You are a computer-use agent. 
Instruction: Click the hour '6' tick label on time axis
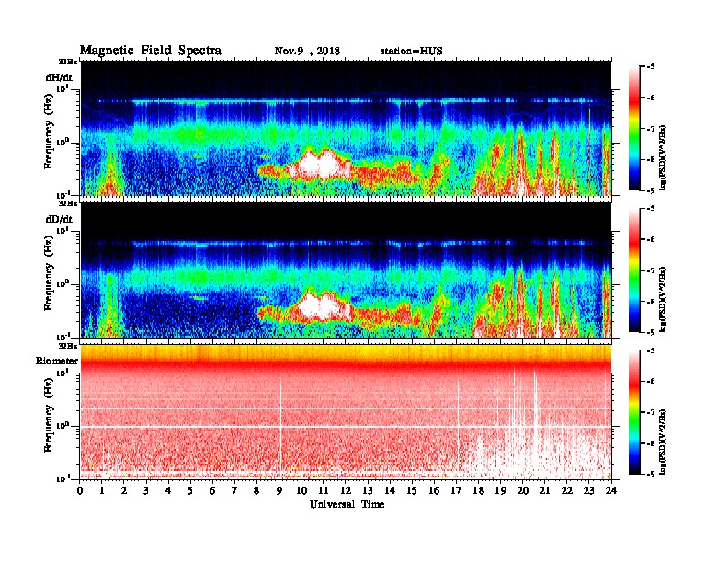[212, 490]
